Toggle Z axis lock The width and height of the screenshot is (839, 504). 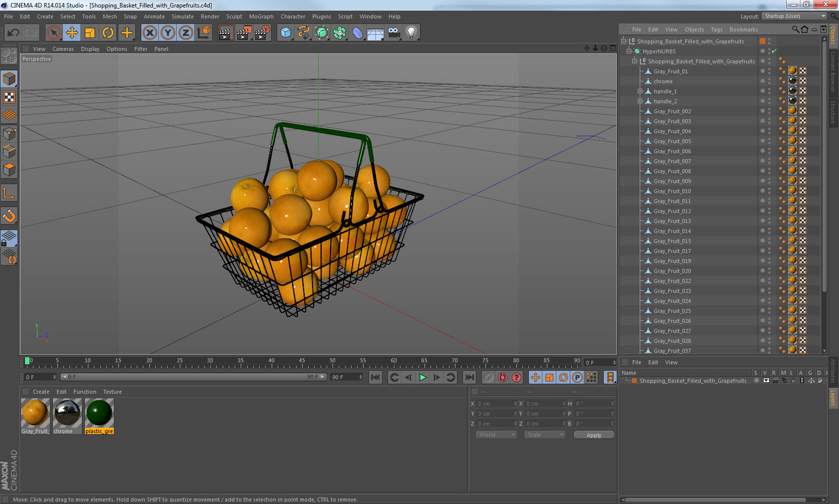186,33
